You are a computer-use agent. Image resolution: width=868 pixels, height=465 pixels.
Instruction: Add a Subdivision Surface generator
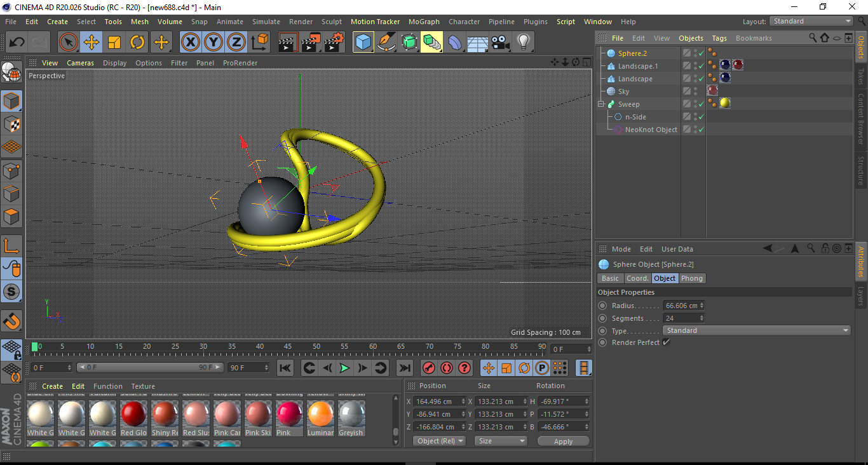(409, 43)
